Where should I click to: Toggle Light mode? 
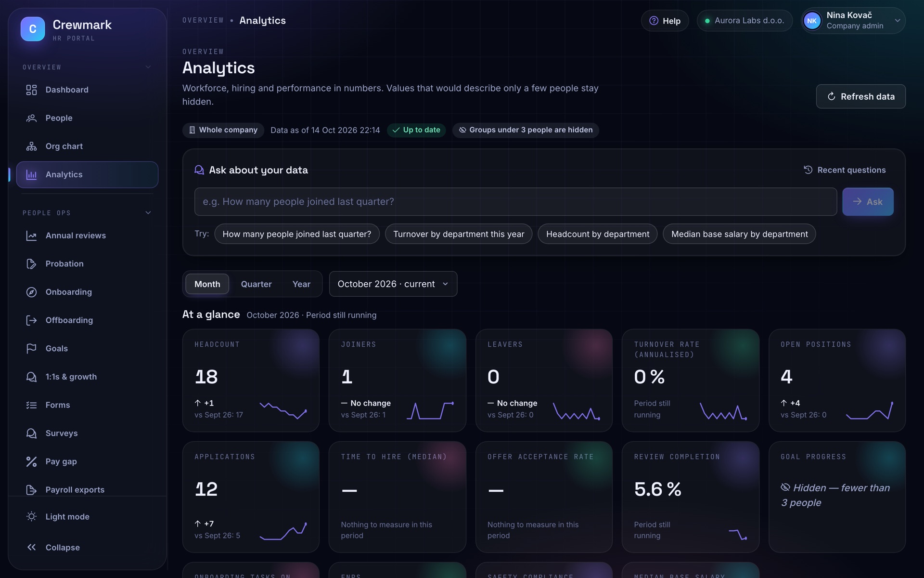(87, 517)
